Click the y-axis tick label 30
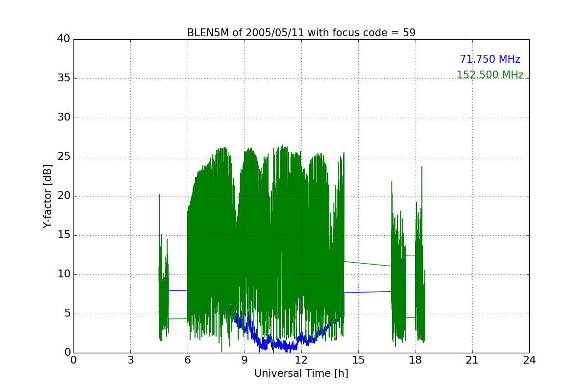Screen dimensions: 588x392 (x=63, y=118)
